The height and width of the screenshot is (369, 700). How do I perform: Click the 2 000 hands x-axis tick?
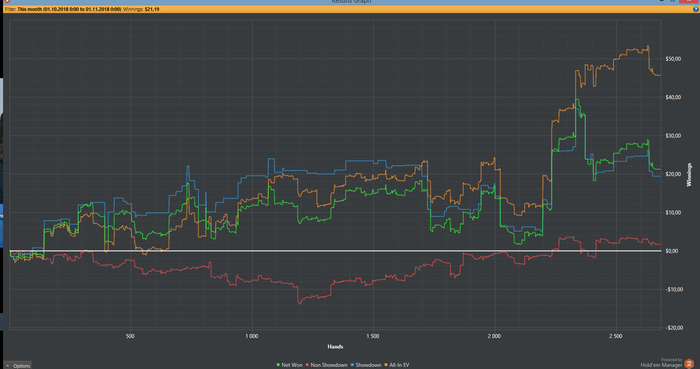pos(494,336)
